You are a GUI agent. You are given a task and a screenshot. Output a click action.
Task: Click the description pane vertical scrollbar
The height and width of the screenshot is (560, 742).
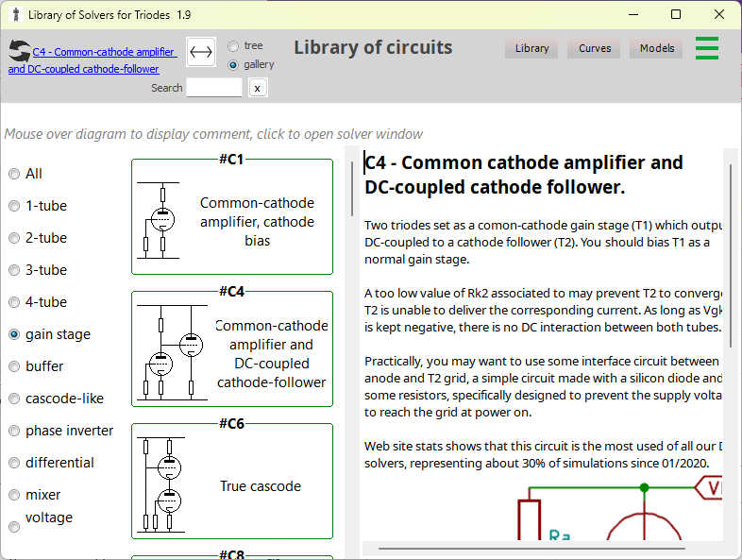730,256
